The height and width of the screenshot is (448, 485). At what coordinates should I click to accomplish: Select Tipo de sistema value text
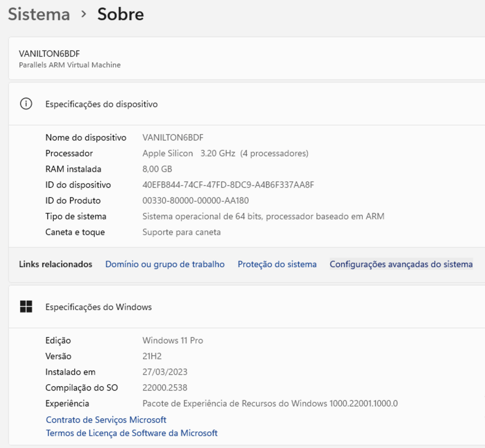click(263, 216)
